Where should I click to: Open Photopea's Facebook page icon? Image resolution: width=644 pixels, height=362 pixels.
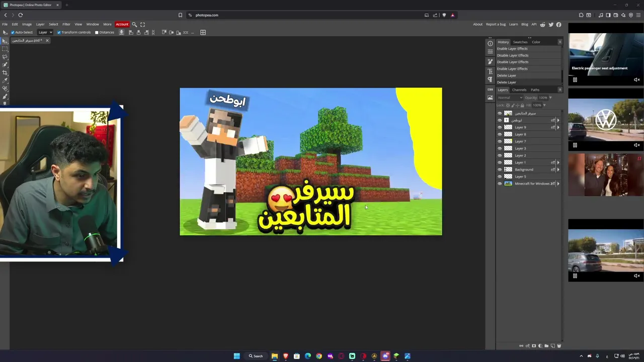coord(558,24)
